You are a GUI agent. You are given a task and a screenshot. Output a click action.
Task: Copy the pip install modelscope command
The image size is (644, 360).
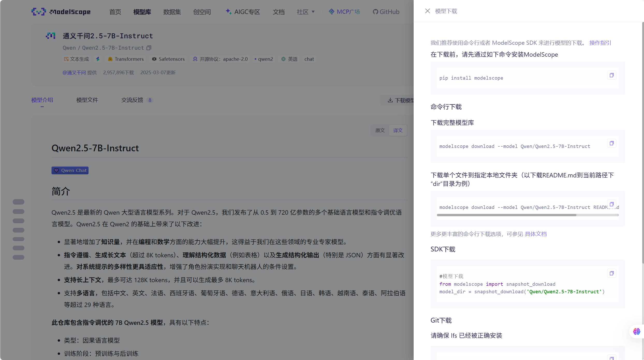tap(612, 75)
